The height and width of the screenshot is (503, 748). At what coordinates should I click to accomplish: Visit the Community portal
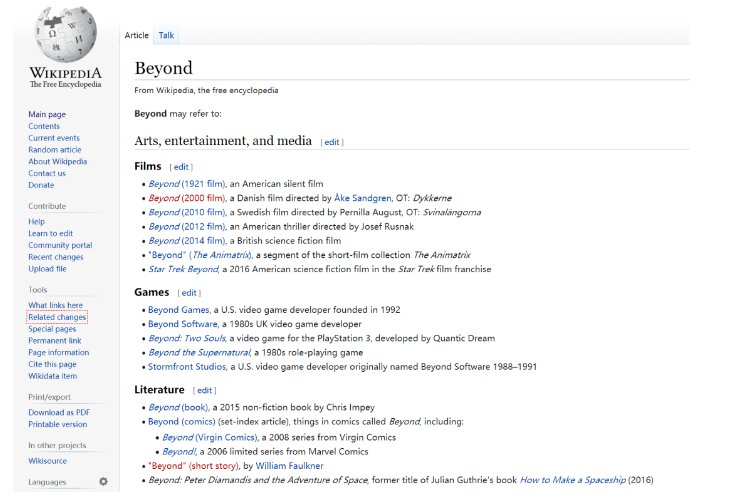click(60, 245)
